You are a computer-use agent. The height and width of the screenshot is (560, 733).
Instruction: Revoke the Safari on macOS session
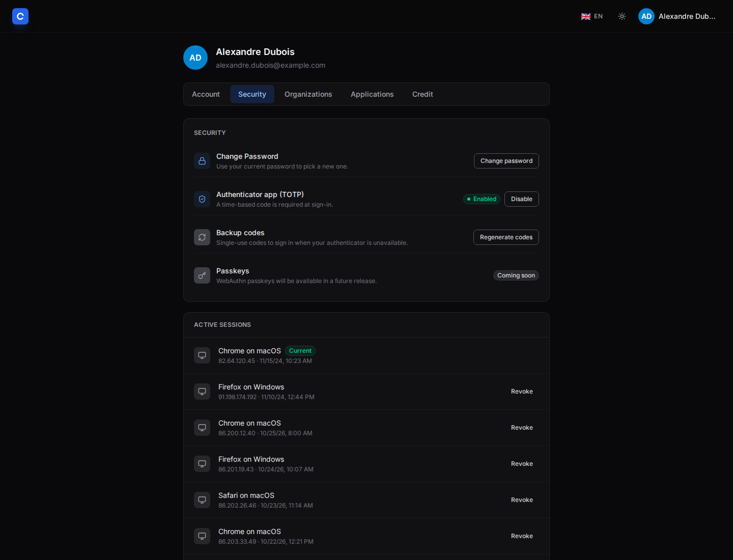522,500
